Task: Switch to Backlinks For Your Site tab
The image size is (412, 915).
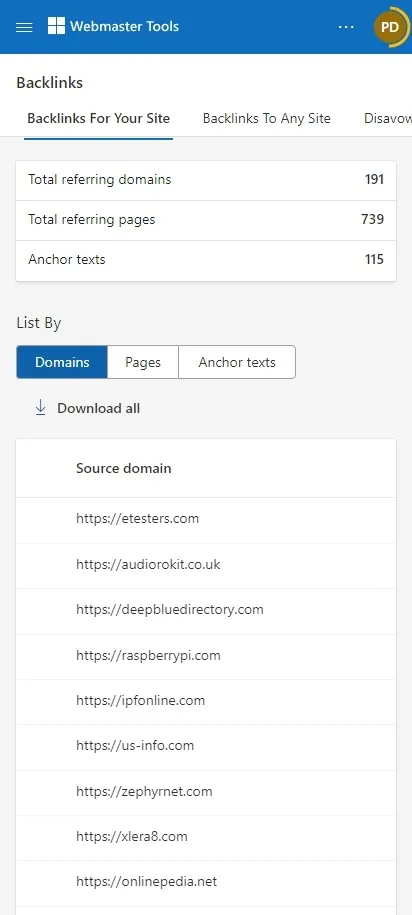Action: (99, 118)
